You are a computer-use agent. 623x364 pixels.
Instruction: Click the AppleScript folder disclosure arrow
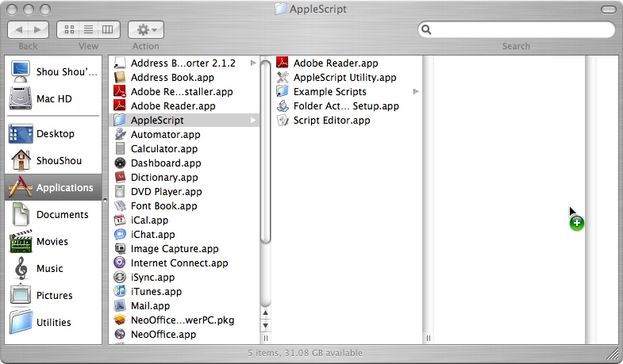(253, 121)
